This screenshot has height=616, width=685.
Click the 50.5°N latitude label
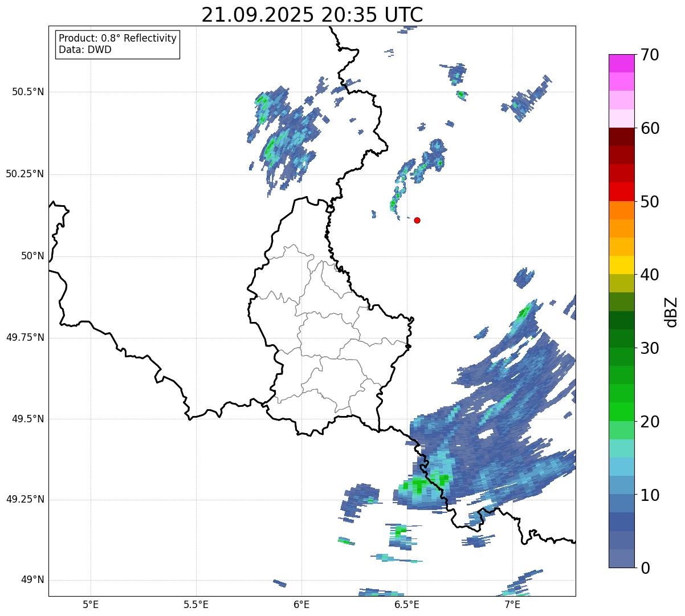click(28, 92)
